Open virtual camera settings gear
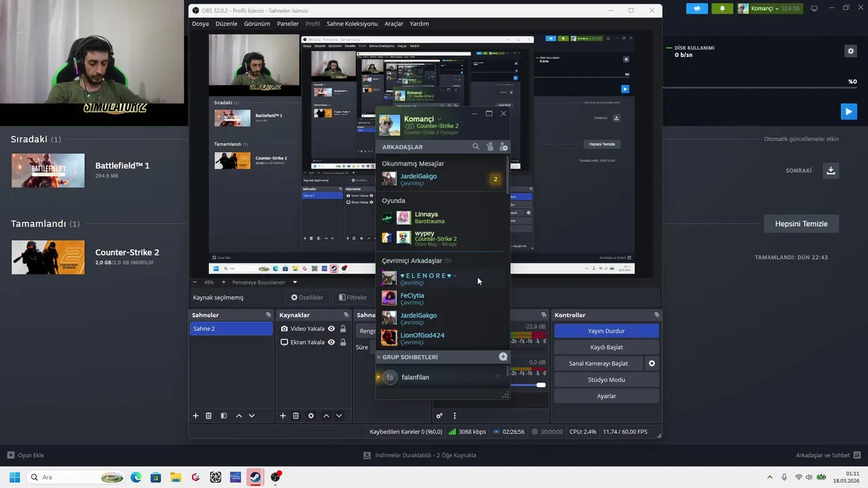The height and width of the screenshot is (488, 868). [652, 363]
